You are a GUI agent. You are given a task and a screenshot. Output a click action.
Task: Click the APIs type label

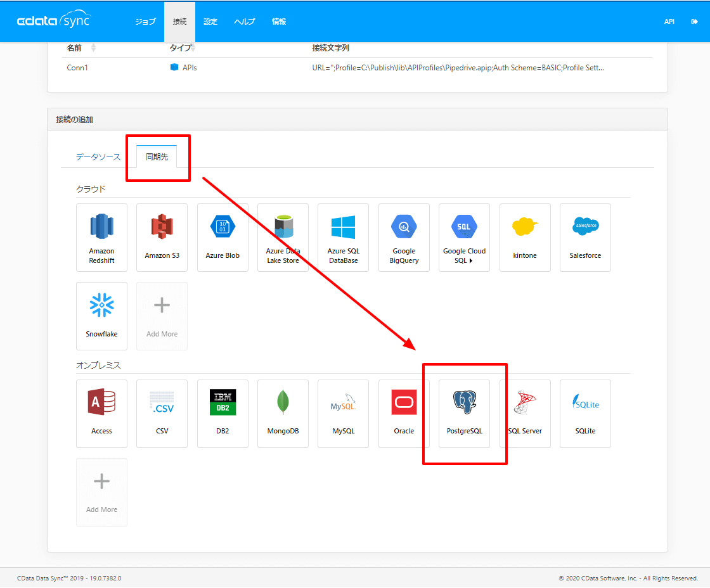190,67
